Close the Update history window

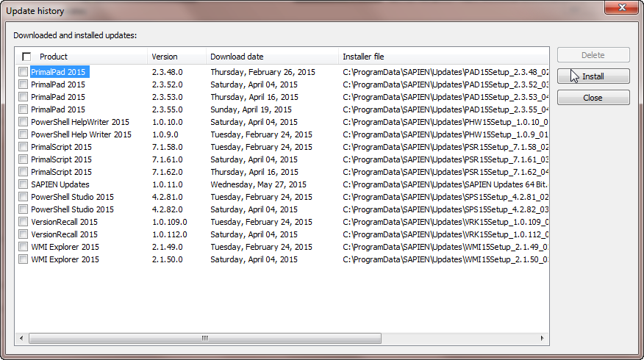(622, 7)
